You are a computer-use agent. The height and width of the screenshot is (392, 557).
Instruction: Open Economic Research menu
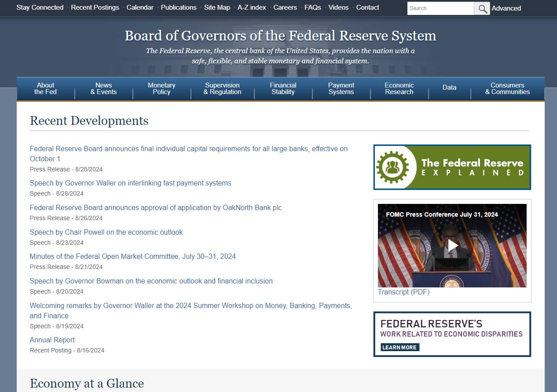[399, 88]
